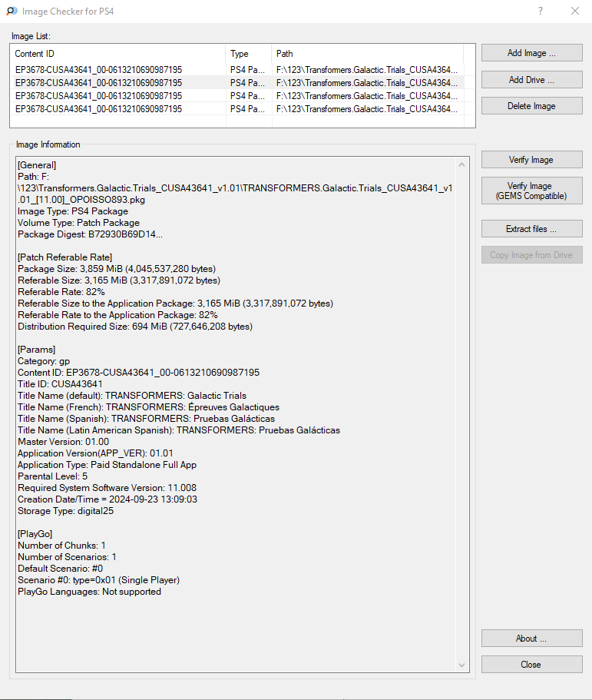Click the Creation Date/Time line
This screenshot has height=700, width=592.
[107, 499]
